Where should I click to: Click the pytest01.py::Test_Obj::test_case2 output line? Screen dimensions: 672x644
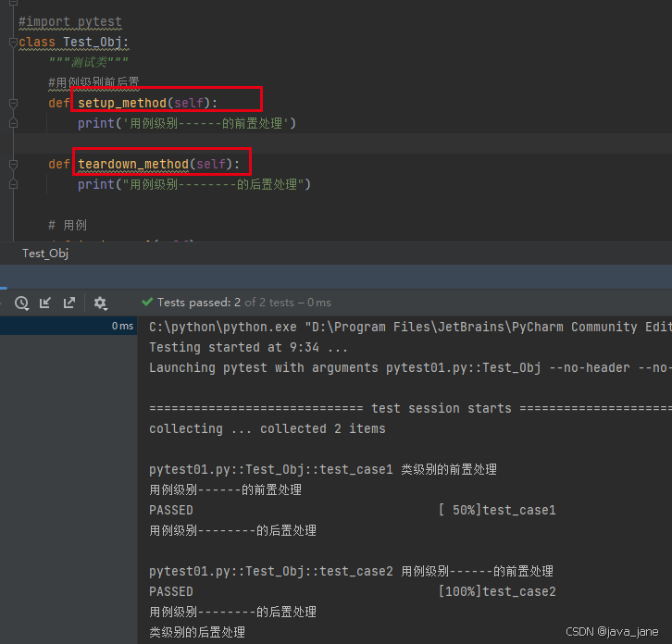tap(352, 571)
